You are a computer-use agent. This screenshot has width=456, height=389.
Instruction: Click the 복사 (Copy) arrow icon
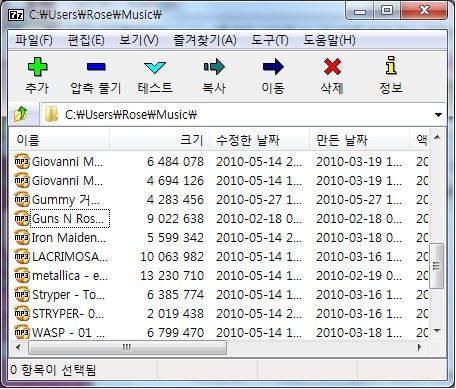coord(214,67)
